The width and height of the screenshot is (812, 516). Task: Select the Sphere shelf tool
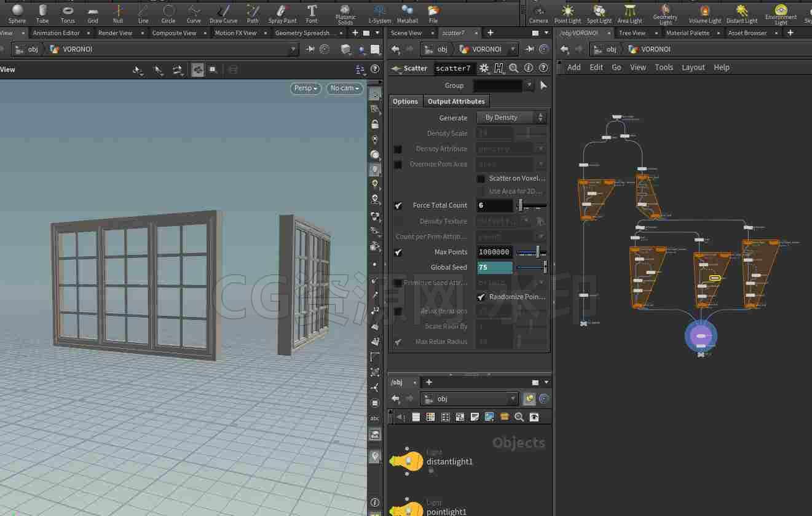(17, 14)
